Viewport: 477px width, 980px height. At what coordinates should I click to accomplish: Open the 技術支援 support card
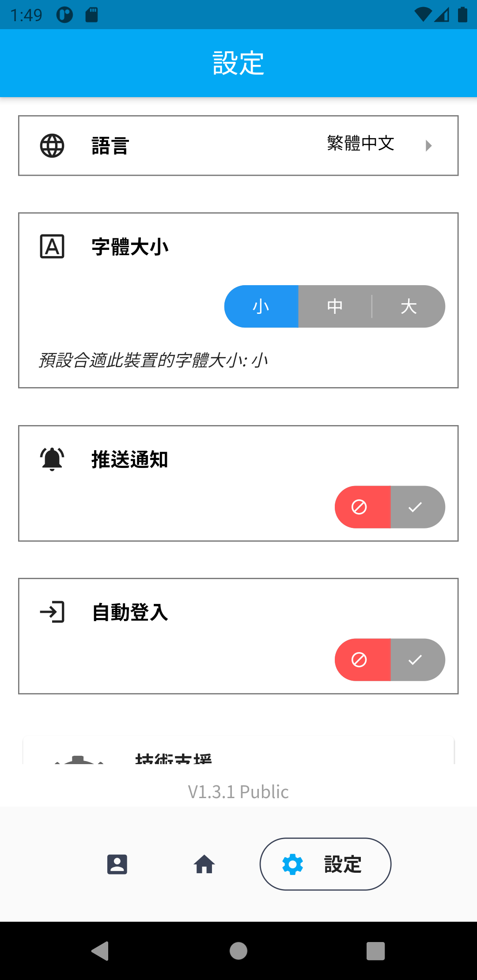point(238,753)
